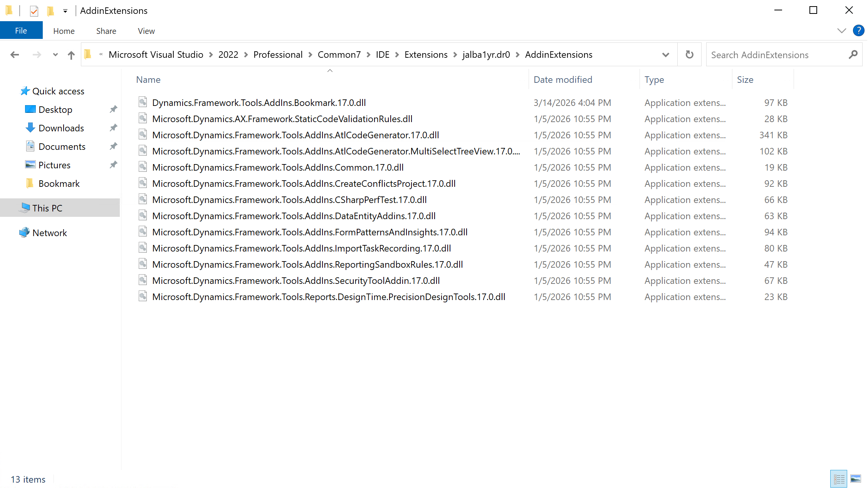
Task: Unpin Desktop using its pin icon
Action: click(x=113, y=109)
